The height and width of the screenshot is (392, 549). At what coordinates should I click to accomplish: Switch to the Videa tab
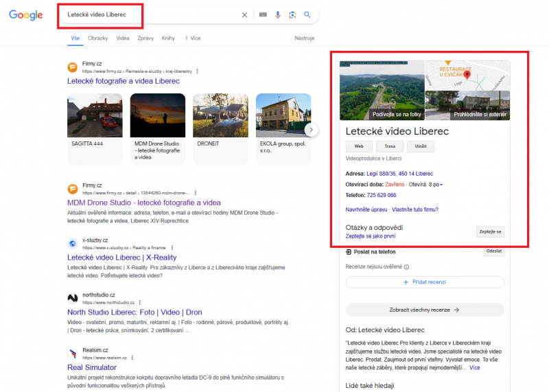(123, 38)
